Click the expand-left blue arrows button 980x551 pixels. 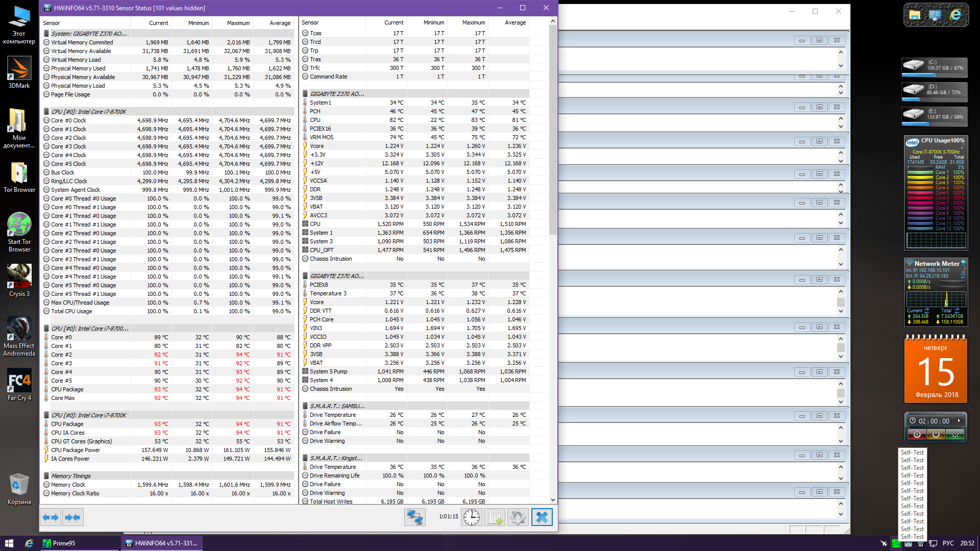[51, 517]
